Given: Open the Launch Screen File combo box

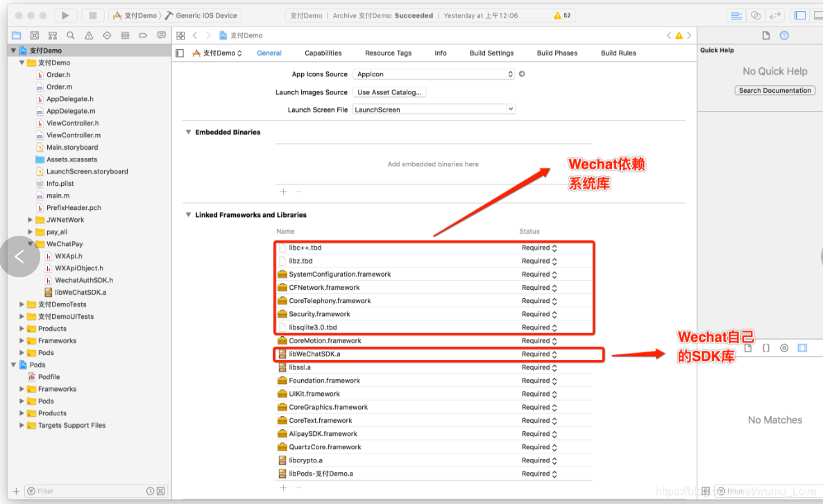Looking at the screenshot, I should point(434,109).
